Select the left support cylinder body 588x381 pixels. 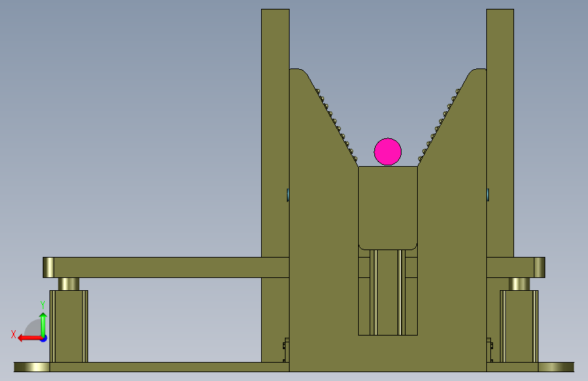(x=69, y=326)
